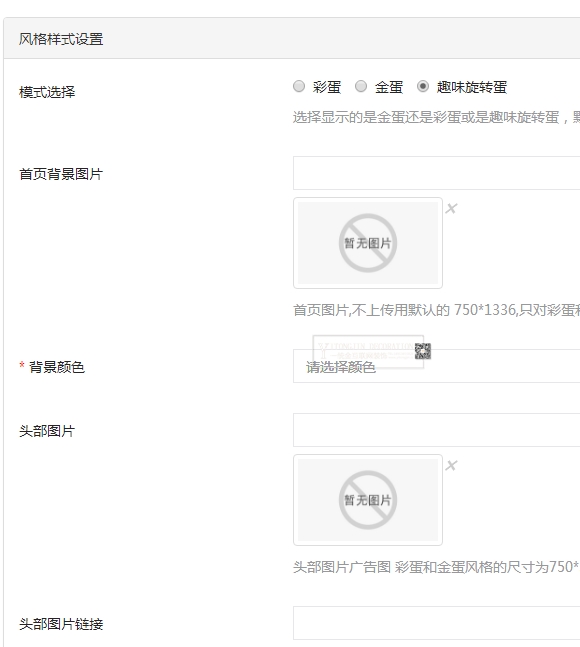Viewport: 580px width, 647px height.
Task: Open the 请选择颜色 background color picker field
Action: [x=436, y=366]
